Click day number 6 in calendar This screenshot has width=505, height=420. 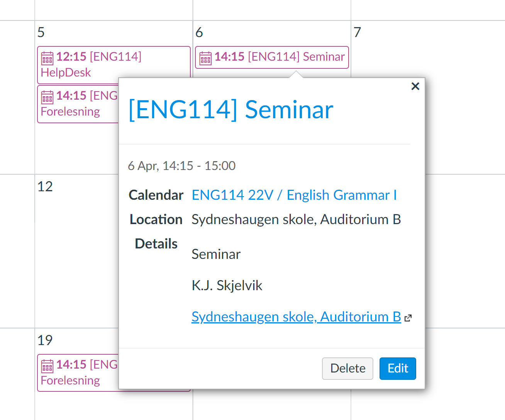[x=199, y=32]
